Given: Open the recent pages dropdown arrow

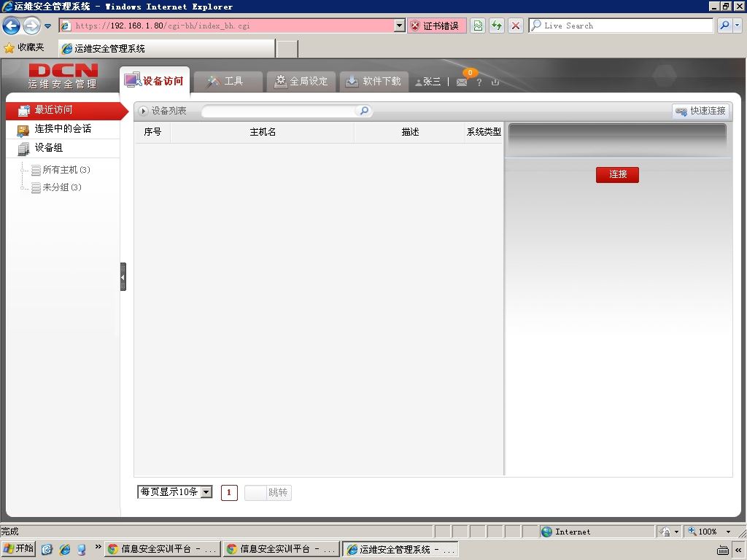Looking at the screenshot, I should (47, 26).
